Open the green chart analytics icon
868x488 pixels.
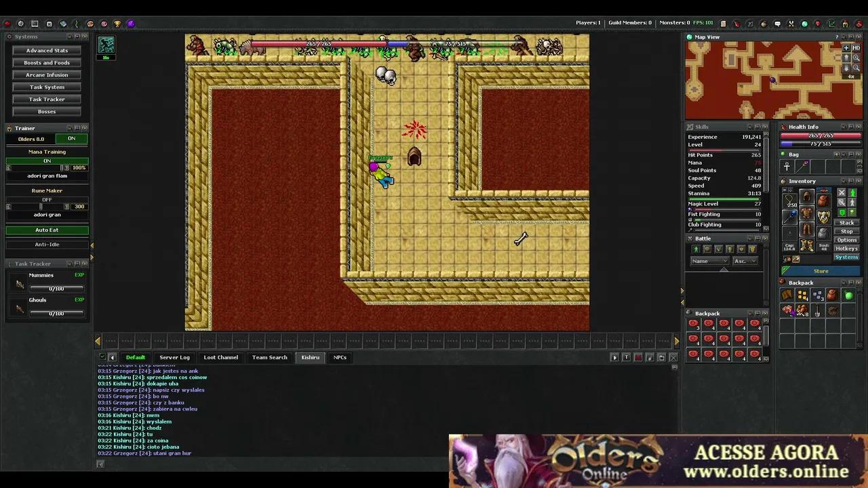click(x=832, y=24)
